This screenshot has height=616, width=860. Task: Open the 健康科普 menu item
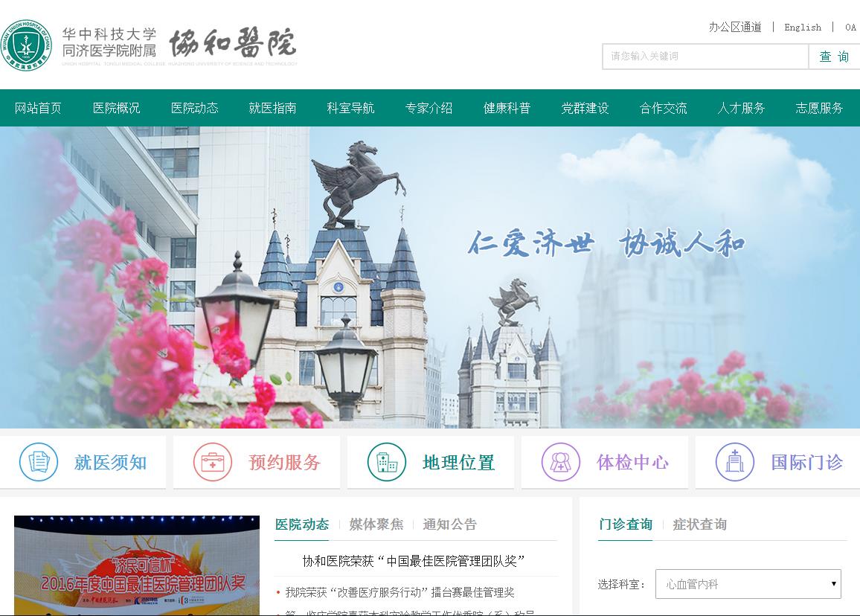tap(507, 108)
